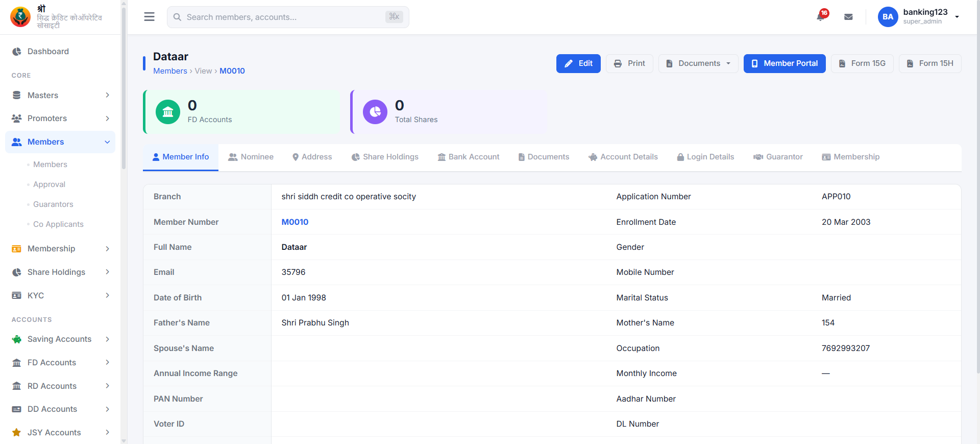Open Co Applicants in the Members submenu
980x444 pixels.
coord(58,224)
